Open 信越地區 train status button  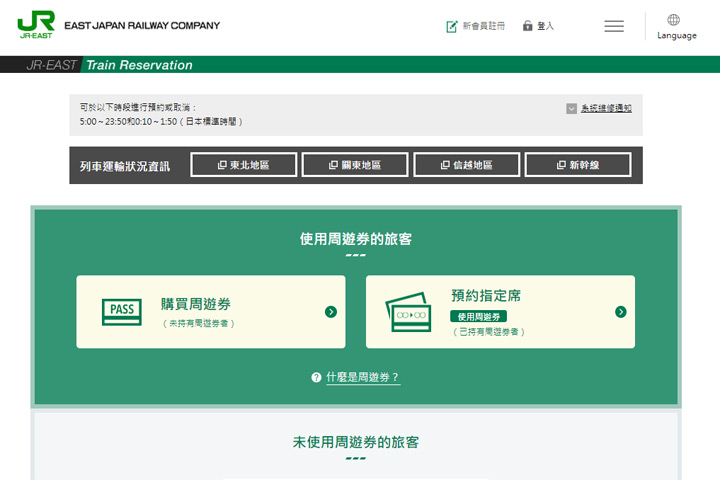point(467,165)
